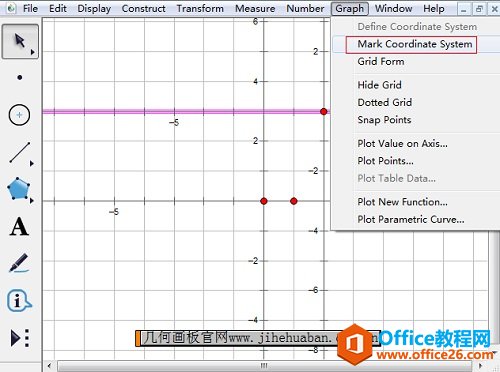The image size is (500, 372).
Task: Open the Custom tools icon
Action: (20, 338)
